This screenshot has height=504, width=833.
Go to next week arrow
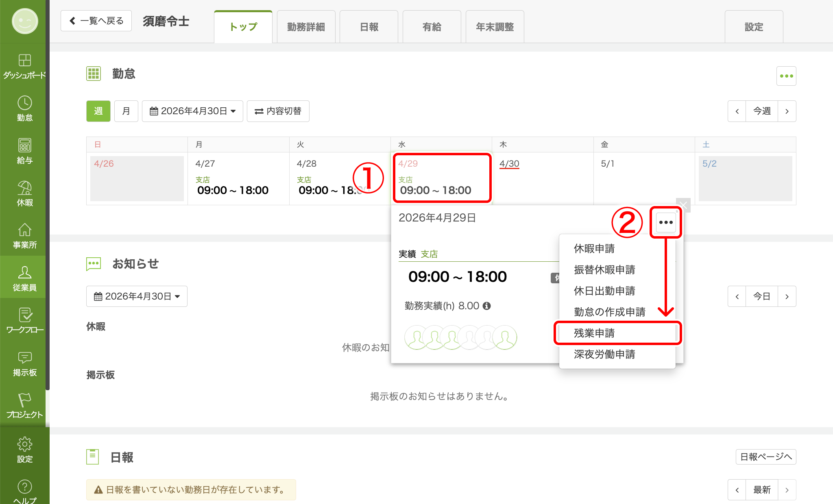pyautogui.click(x=787, y=111)
